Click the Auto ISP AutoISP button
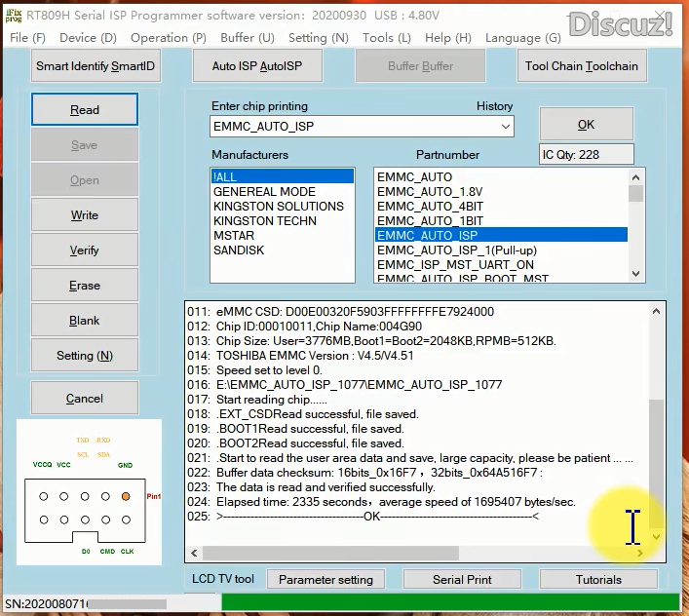Screen dimensions: 689x616 point(257,66)
